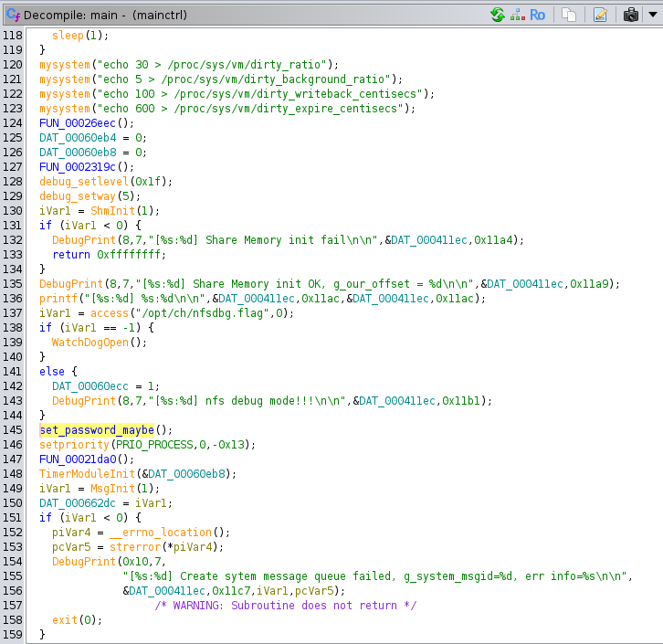
Task: Click line number 145 in the gutter
Action: [12, 430]
